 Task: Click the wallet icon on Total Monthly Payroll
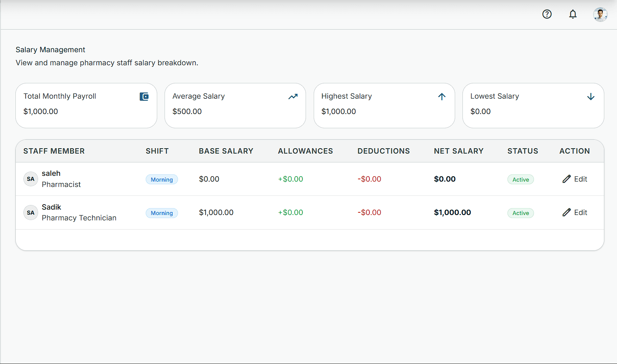[144, 96]
